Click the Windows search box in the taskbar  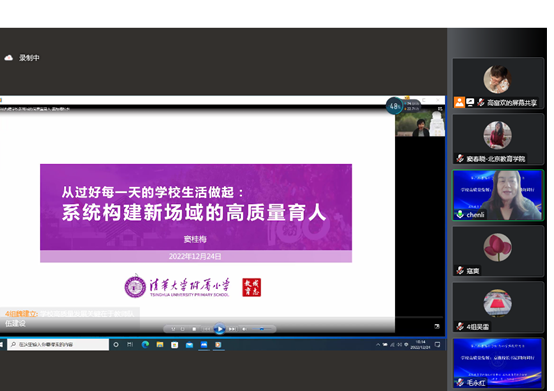tap(58, 344)
